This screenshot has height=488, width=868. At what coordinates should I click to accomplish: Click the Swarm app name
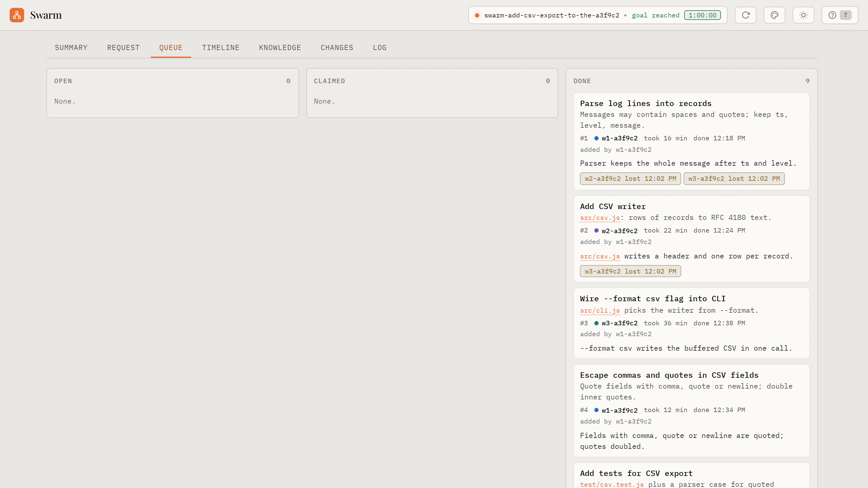pyautogui.click(x=46, y=15)
